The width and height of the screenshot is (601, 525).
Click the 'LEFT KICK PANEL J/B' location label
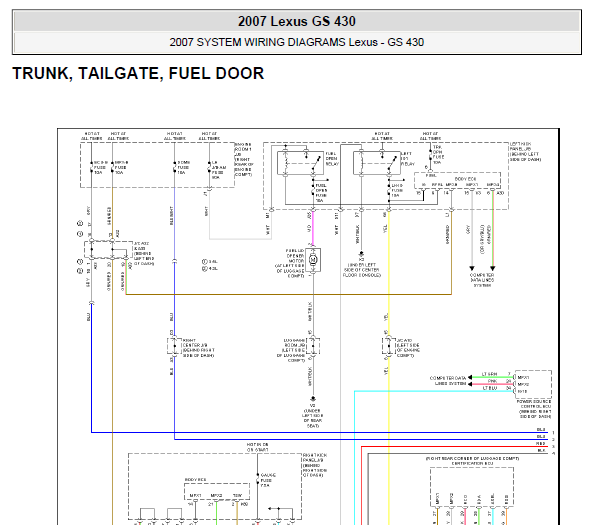tap(525, 152)
